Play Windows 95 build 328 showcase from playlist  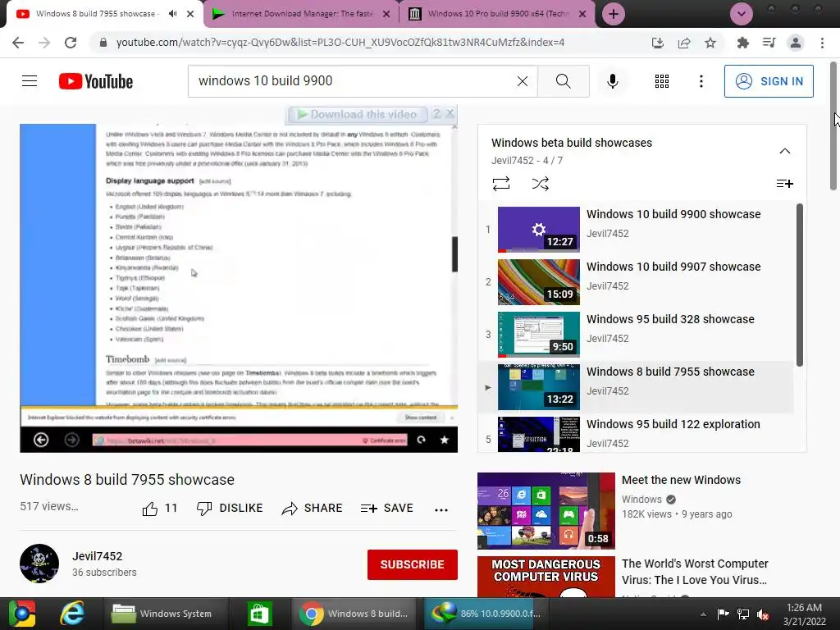(636, 334)
